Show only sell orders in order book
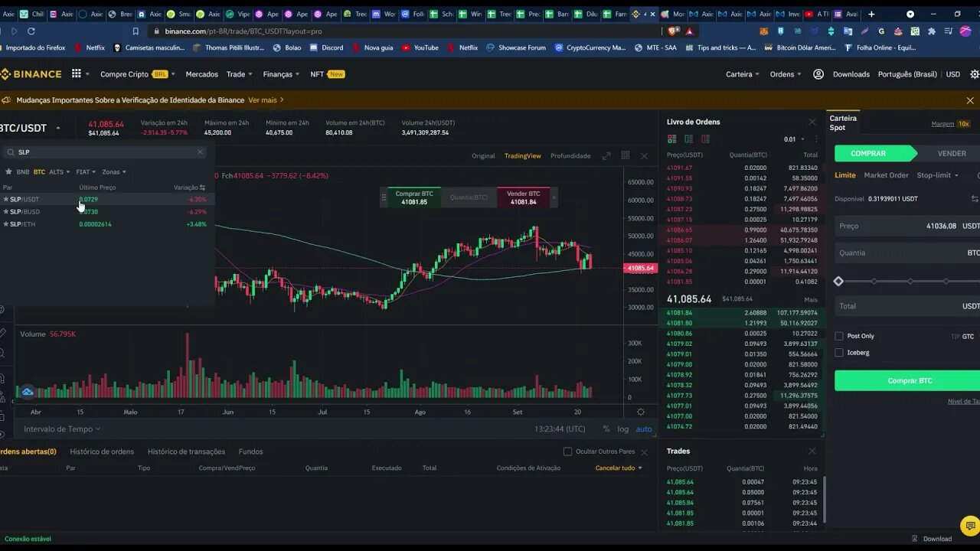This screenshot has height=551, width=980. click(705, 139)
